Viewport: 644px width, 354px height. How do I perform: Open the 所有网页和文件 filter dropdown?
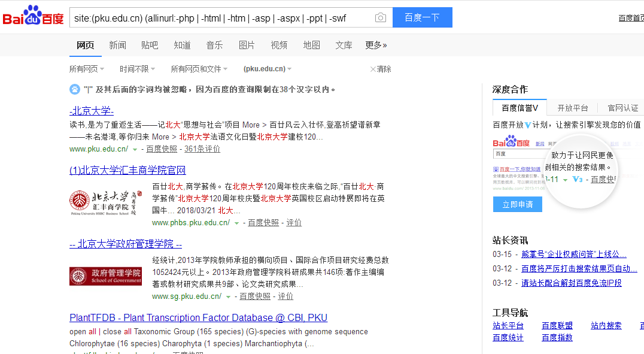[x=199, y=69]
